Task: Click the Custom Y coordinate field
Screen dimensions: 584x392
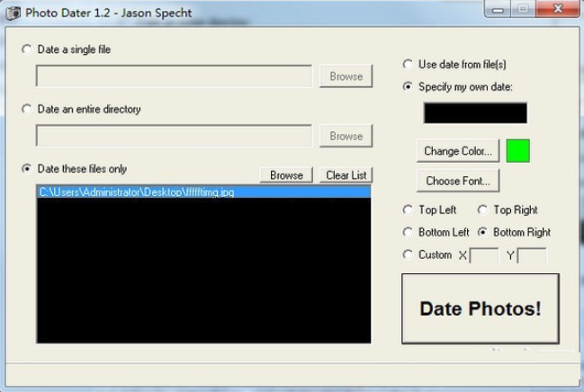Action: pyautogui.click(x=532, y=255)
